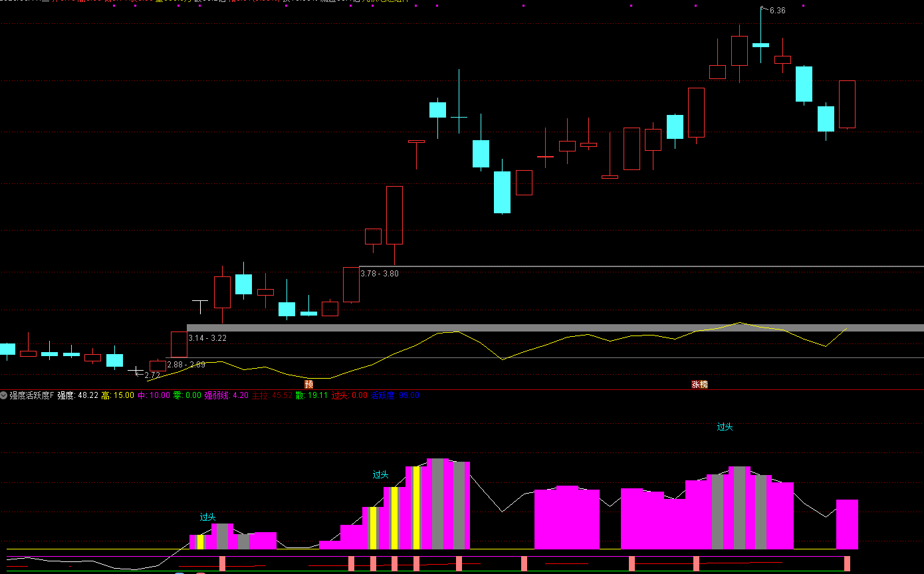
Task: Click the orange 预 marker icon
Action: pos(308,384)
